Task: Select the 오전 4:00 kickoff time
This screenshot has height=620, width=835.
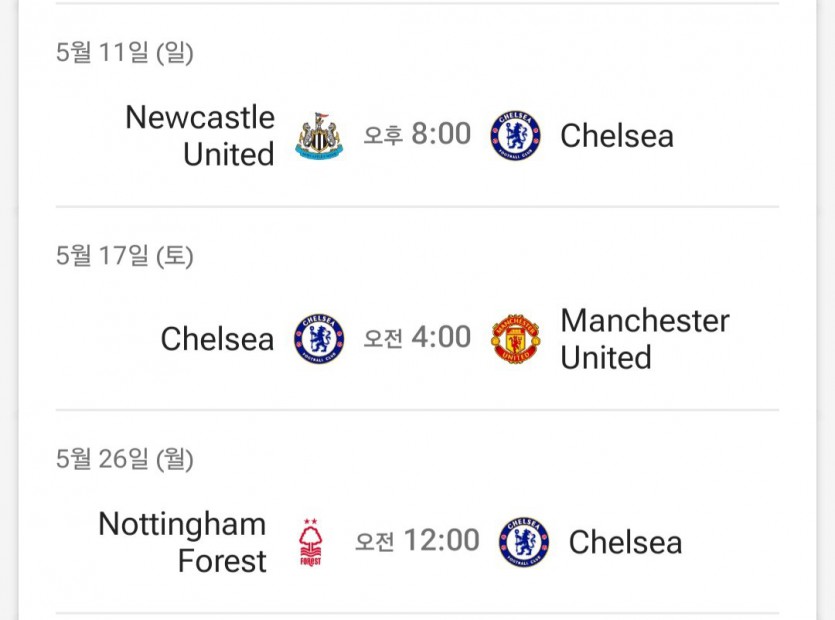Action: click(417, 337)
